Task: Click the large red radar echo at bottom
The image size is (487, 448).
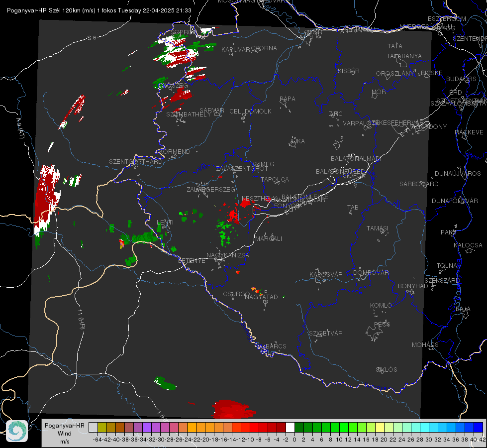Action: [233, 409]
